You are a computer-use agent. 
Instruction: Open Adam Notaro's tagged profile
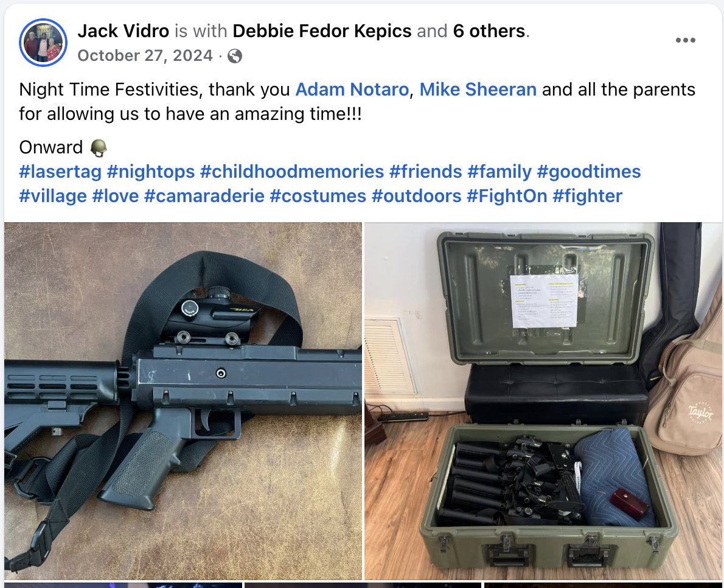click(x=352, y=89)
